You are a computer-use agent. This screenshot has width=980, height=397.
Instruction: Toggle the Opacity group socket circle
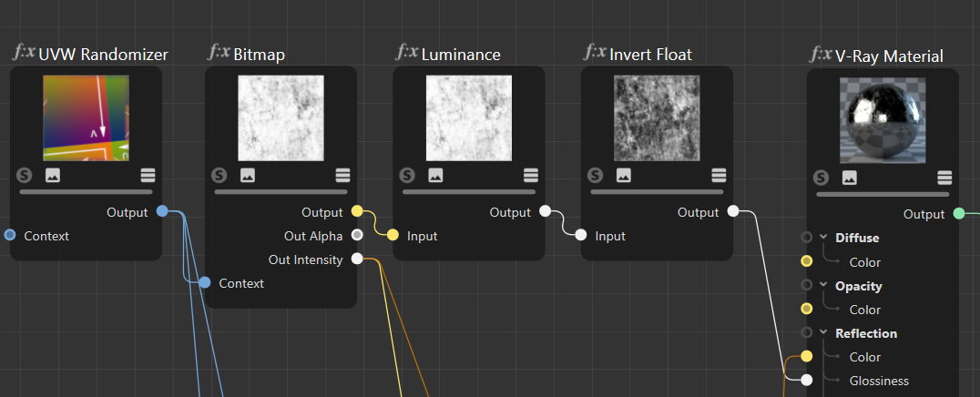click(x=806, y=285)
